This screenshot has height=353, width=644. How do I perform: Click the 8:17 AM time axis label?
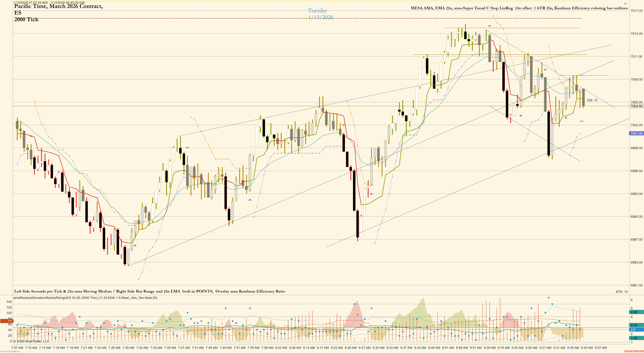(323, 348)
